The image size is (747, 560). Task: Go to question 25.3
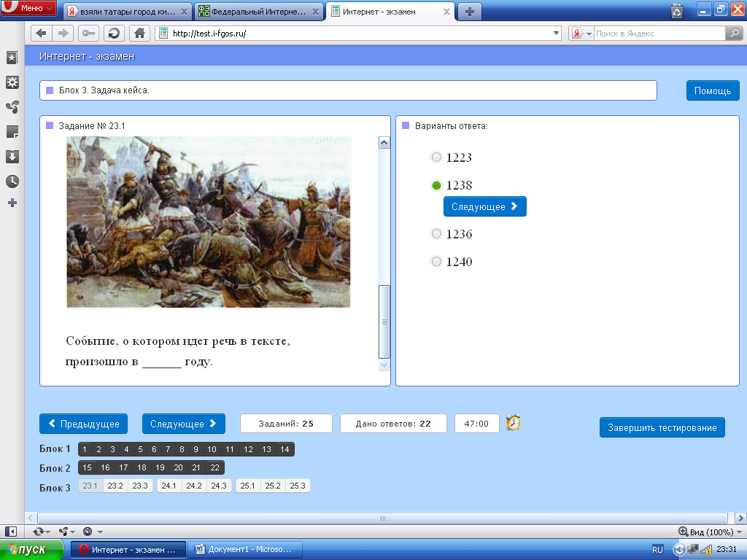coord(298,486)
